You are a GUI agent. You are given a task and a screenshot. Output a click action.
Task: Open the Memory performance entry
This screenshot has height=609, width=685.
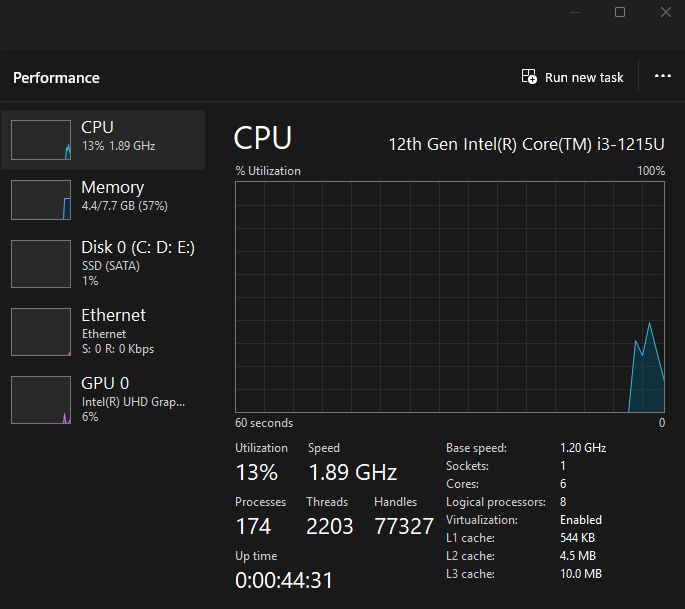pyautogui.click(x=103, y=200)
